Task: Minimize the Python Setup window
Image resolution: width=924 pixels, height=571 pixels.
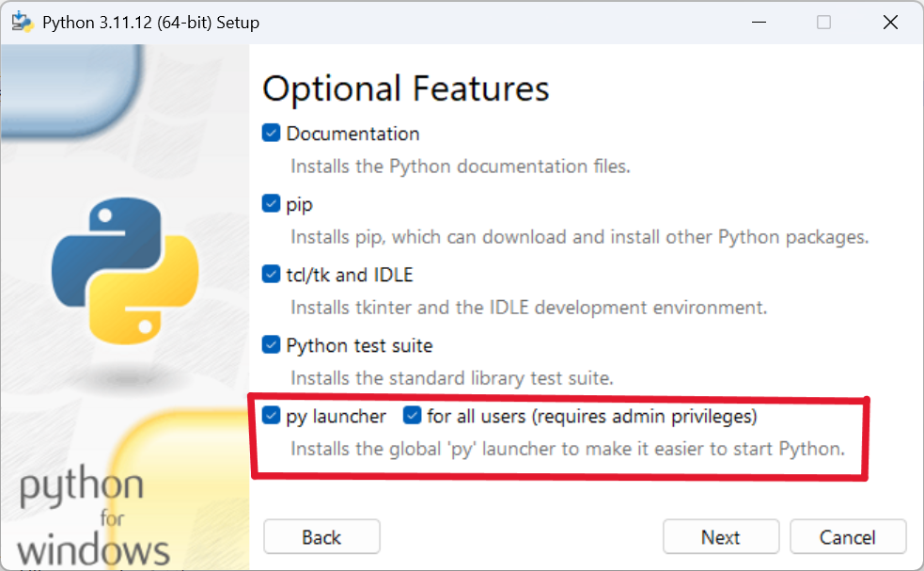Action: click(758, 23)
